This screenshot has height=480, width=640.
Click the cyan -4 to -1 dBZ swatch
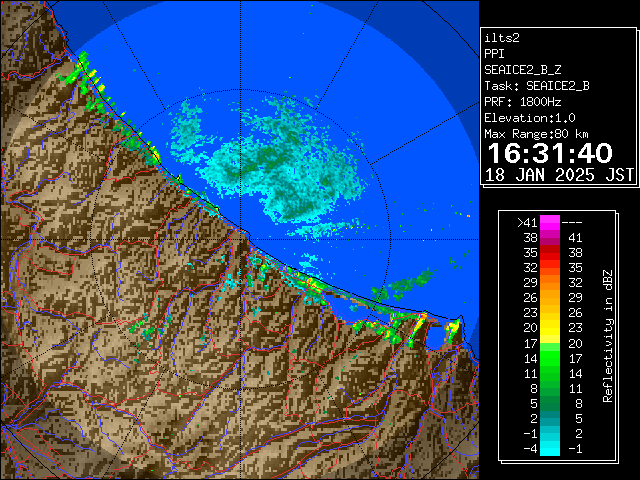(550, 448)
